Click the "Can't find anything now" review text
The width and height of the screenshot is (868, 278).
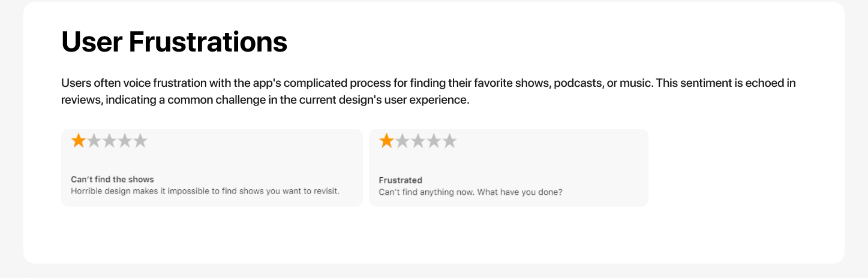(470, 192)
